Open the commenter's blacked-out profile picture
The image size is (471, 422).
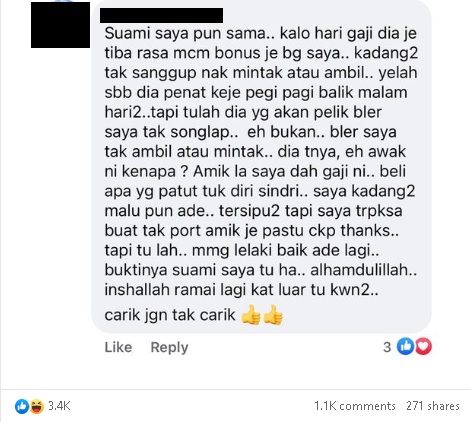(x=60, y=25)
